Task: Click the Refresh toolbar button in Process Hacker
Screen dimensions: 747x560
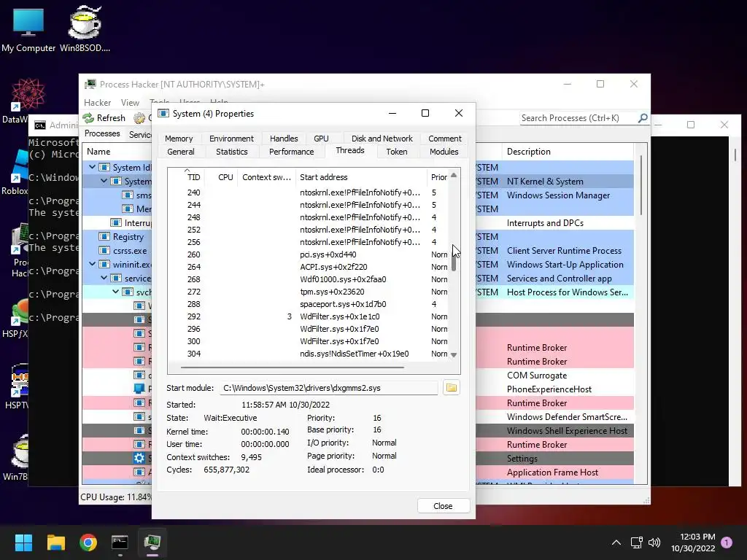Action: pos(104,117)
